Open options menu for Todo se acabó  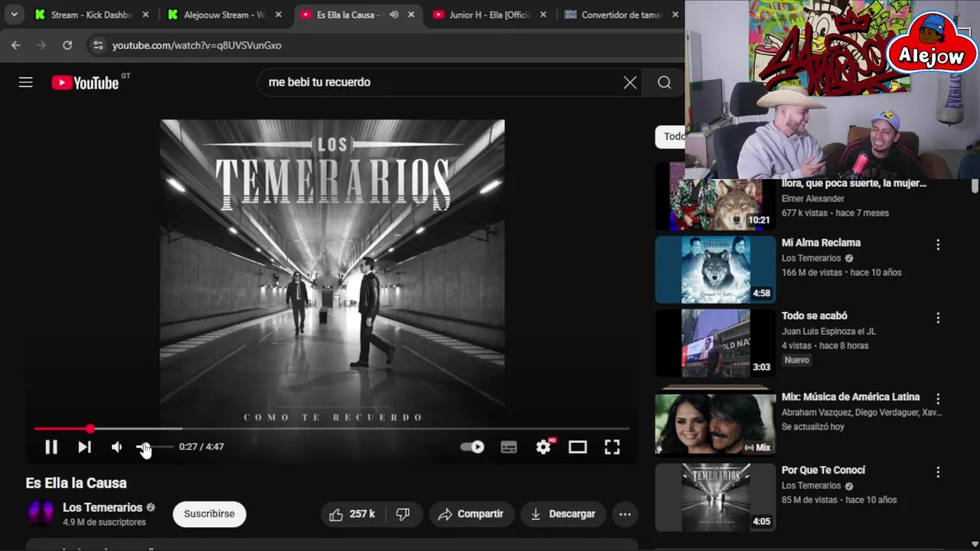pyautogui.click(x=938, y=318)
